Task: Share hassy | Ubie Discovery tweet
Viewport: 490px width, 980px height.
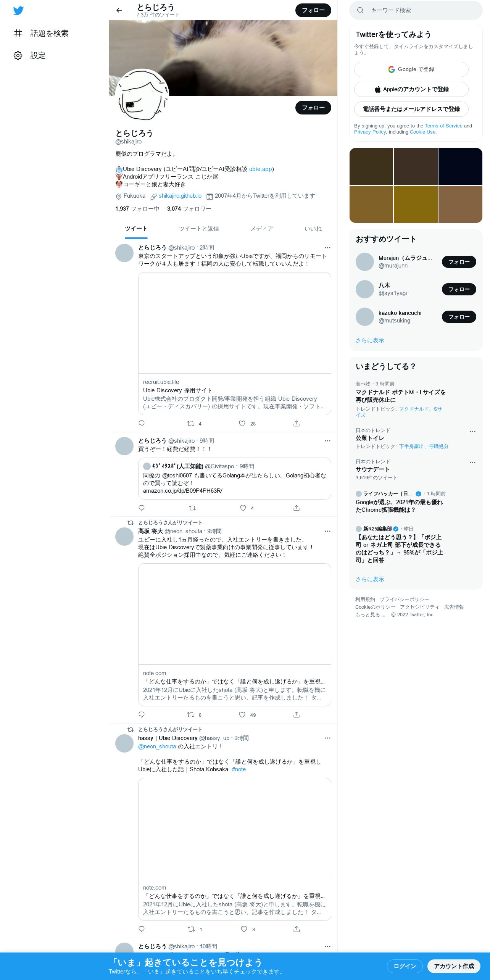Action: (x=297, y=929)
